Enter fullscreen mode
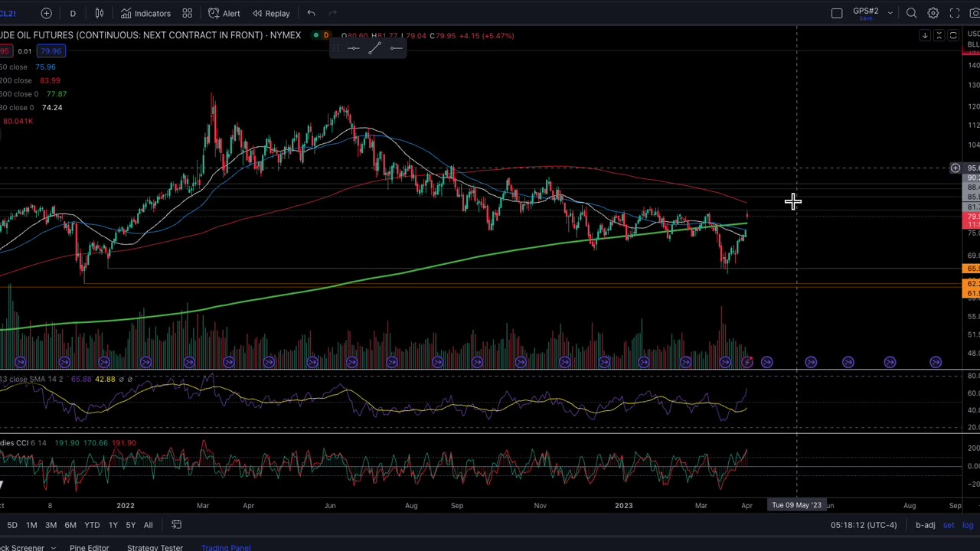This screenshot has height=551, width=980. (955, 13)
